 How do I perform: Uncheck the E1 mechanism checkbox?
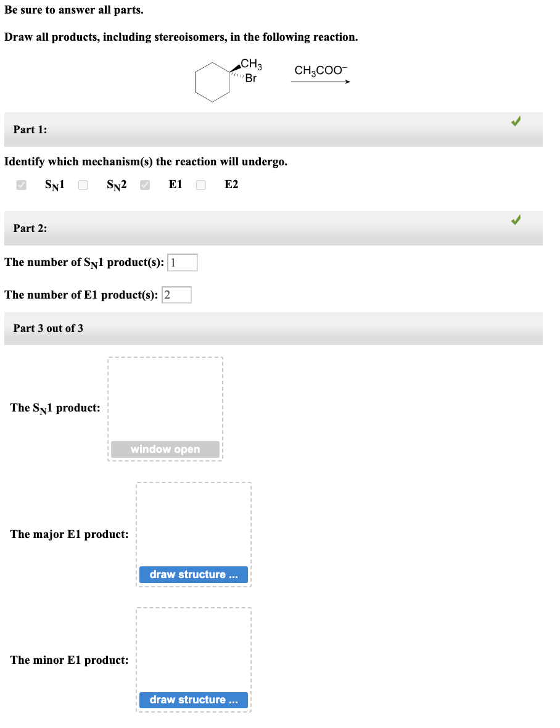click(x=144, y=184)
